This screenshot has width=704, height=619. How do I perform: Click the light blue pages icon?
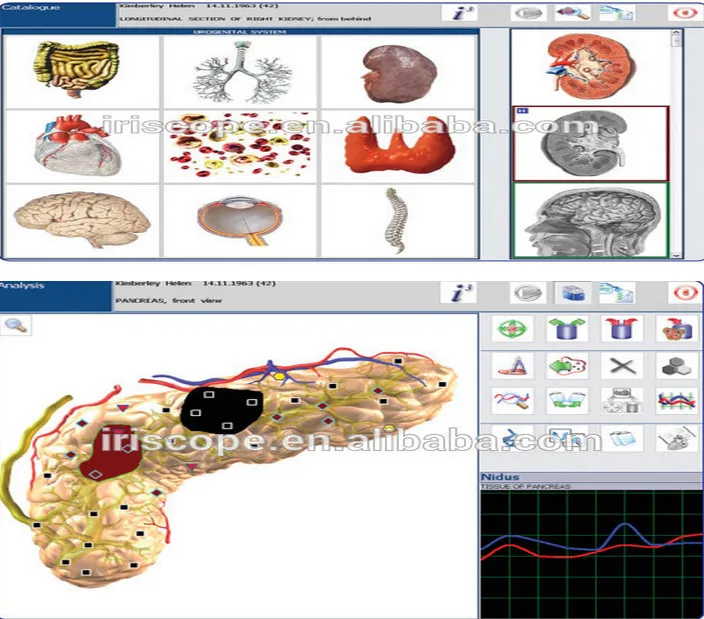(622, 438)
